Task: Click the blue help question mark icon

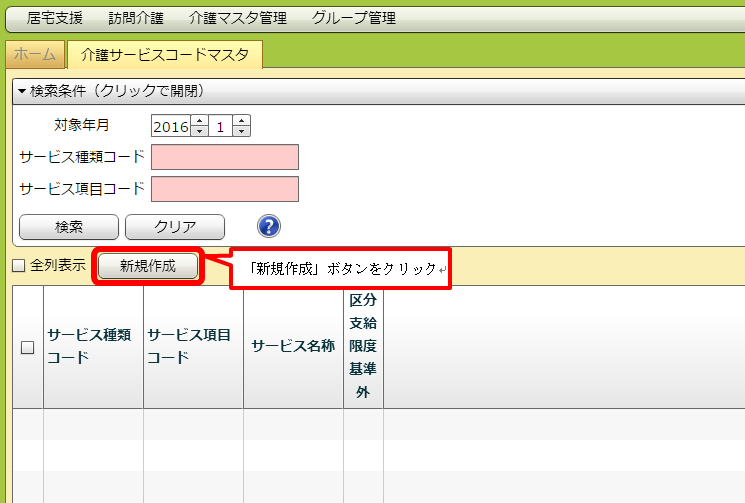Action: tap(269, 226)
